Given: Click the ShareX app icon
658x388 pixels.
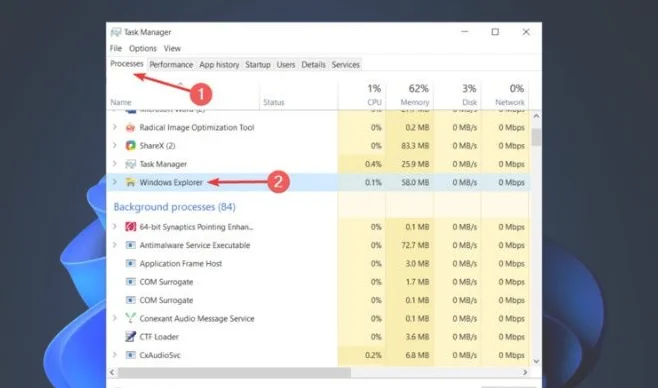Looking at the screenshot, I should pyautogui.click(x=131, y=146).
